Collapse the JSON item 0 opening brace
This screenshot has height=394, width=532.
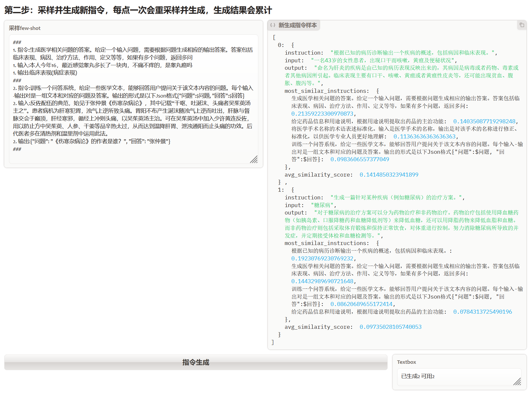[292, 45]
